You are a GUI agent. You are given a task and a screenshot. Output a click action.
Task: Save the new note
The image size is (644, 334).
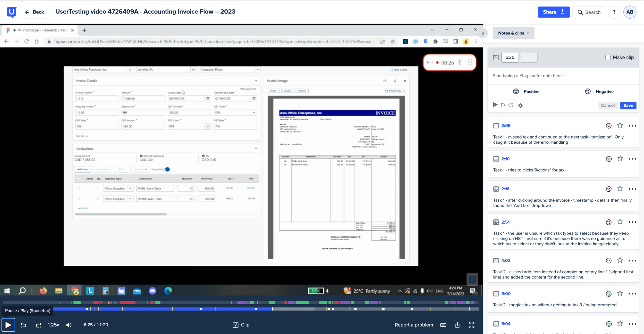pyautogui.click(x=628, y=105)
